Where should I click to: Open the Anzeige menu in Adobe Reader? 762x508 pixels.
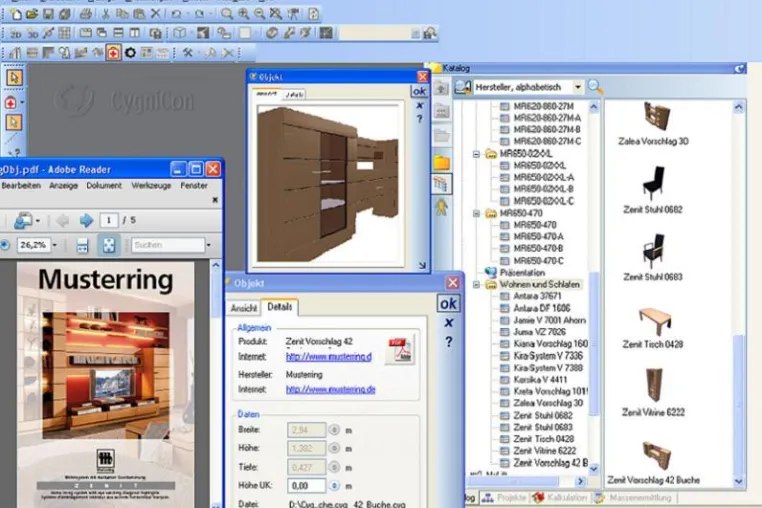(63, 186)
